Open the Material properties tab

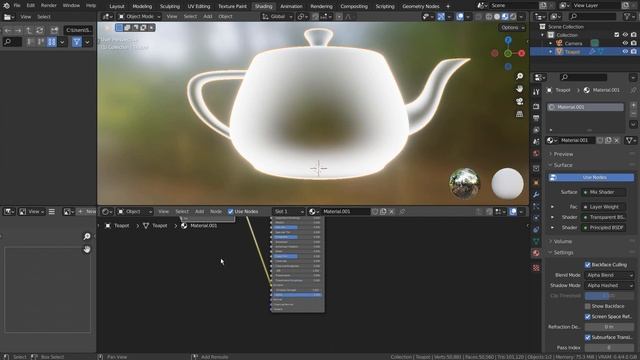[x=536, y=253]
